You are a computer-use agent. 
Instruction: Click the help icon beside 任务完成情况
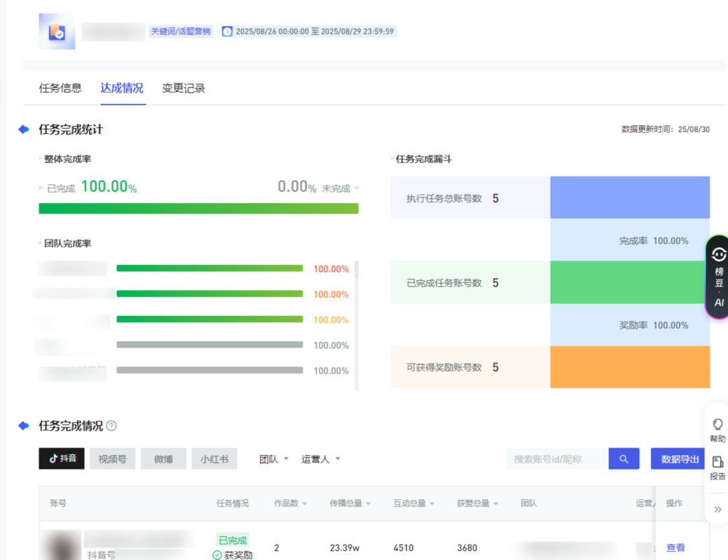pos(111,426)
